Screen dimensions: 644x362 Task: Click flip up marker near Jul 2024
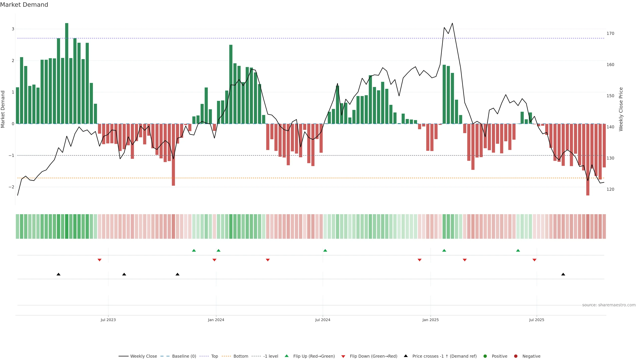point(325,251)
